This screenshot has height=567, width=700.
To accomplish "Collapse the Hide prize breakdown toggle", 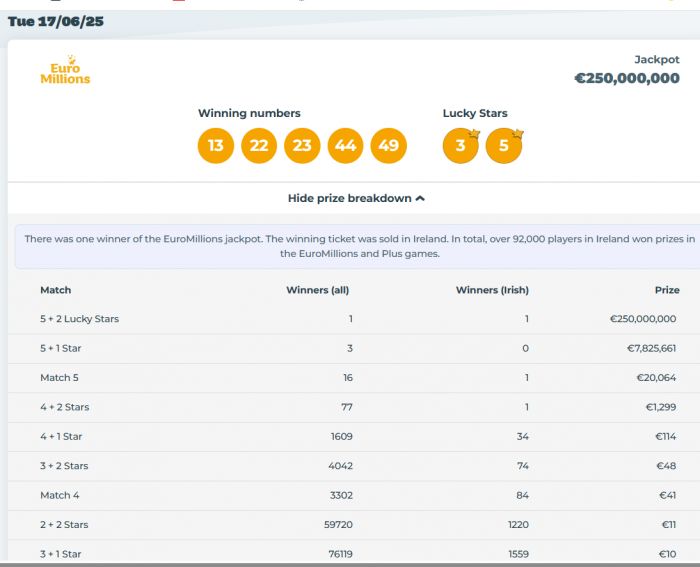I will (356, 198).
